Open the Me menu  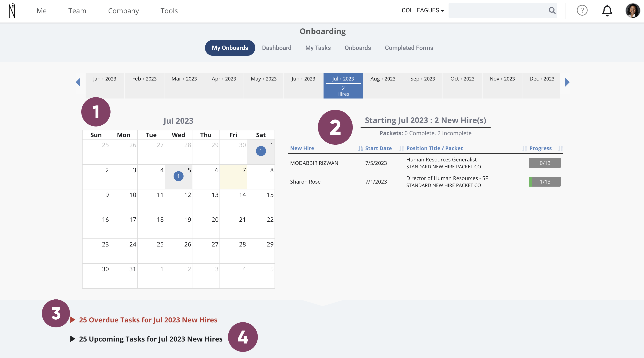pos(42,11)
